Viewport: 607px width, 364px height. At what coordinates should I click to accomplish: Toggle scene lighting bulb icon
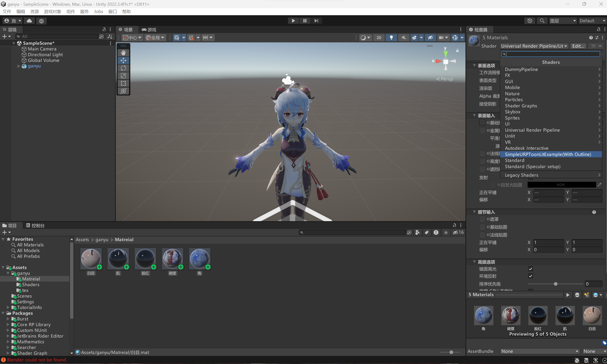click(391, 38)
